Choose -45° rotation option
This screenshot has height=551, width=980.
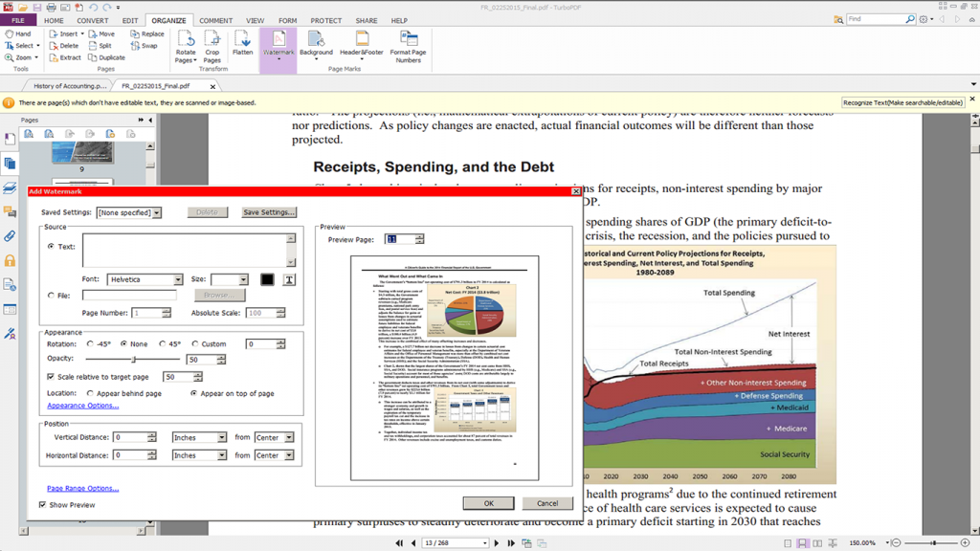coord(90,344)
